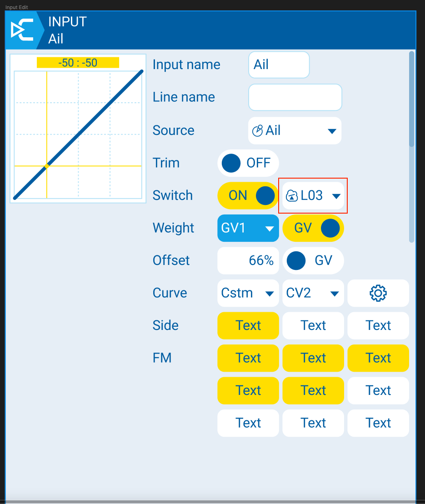Disable the GV toggle in Weight row

click(x=313, y=228)
